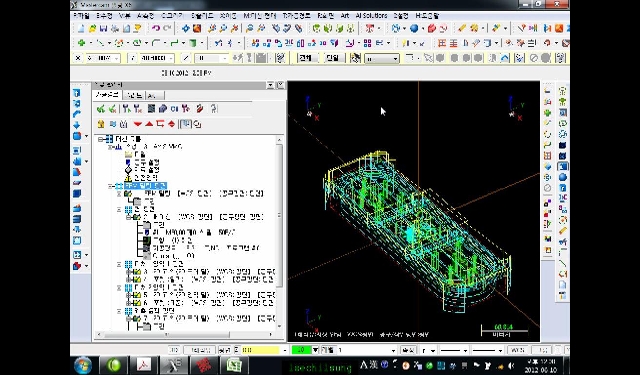The height and width of the screenshot is (375, 640).
Task: Toggle only display associative geometry button
Action: coord(197,124)
